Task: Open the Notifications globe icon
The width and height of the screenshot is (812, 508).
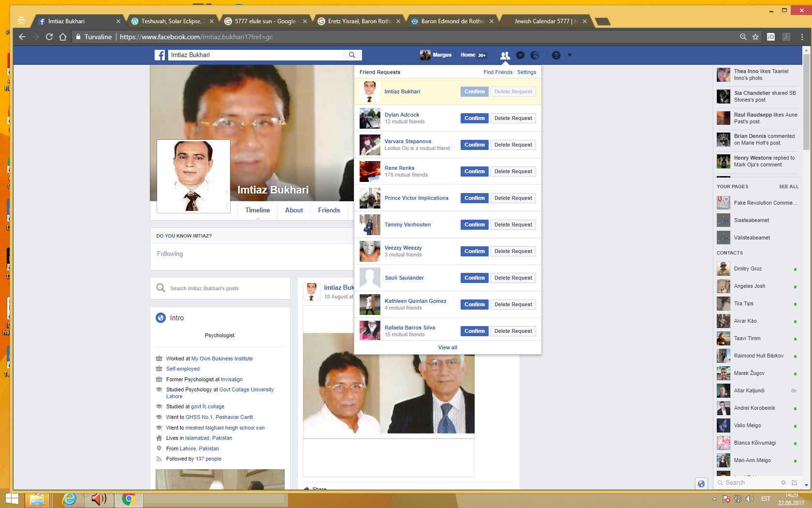Action: click(x=535, y=55)
